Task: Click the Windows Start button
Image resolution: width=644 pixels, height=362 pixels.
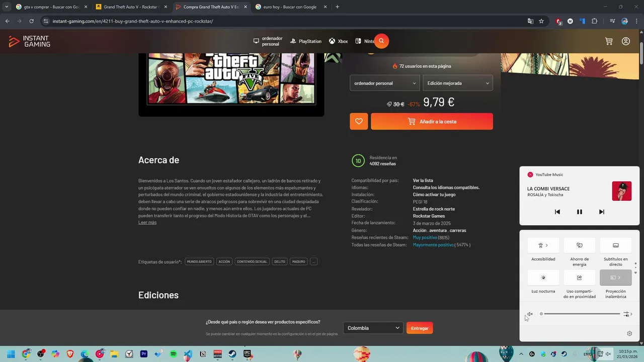Action: 11,354
